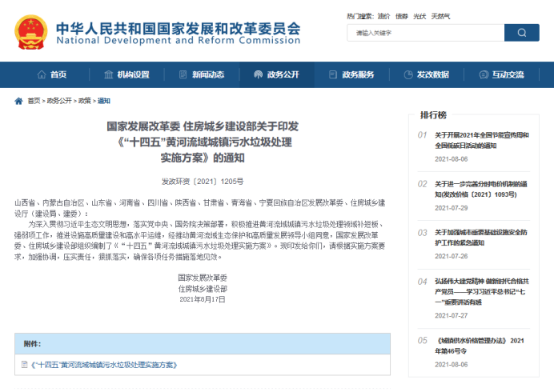Select hot search term 债券
Image resolution: width=554 pixels, height=392 pixels.
(402, 16)
